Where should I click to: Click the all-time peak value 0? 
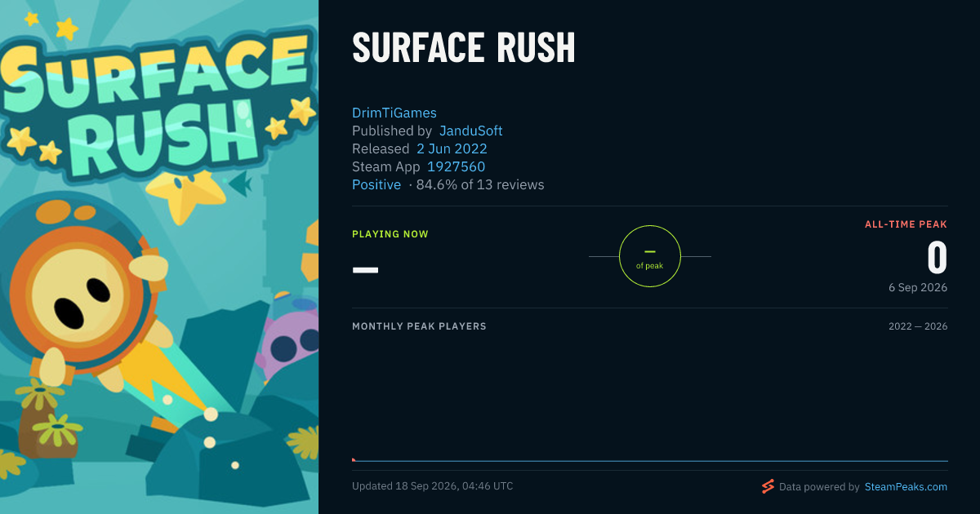938,258
